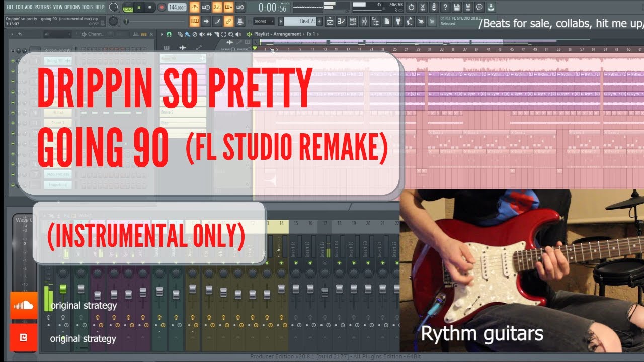Image resolution: width=644 pixels, height=362 pixels.
Task: Open the browser view icon
Action: click(376, 21)
